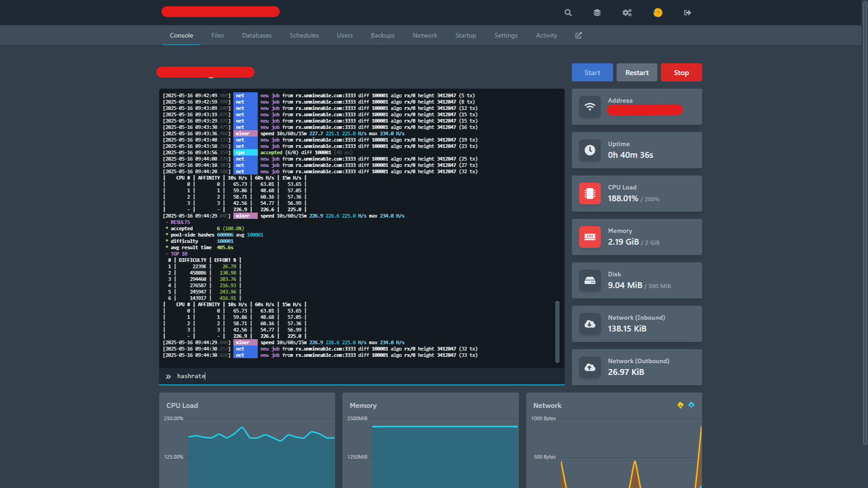Click the search magnifier icon
The width and height of the screenshot is (868, 488).
(x=568, y=13)
